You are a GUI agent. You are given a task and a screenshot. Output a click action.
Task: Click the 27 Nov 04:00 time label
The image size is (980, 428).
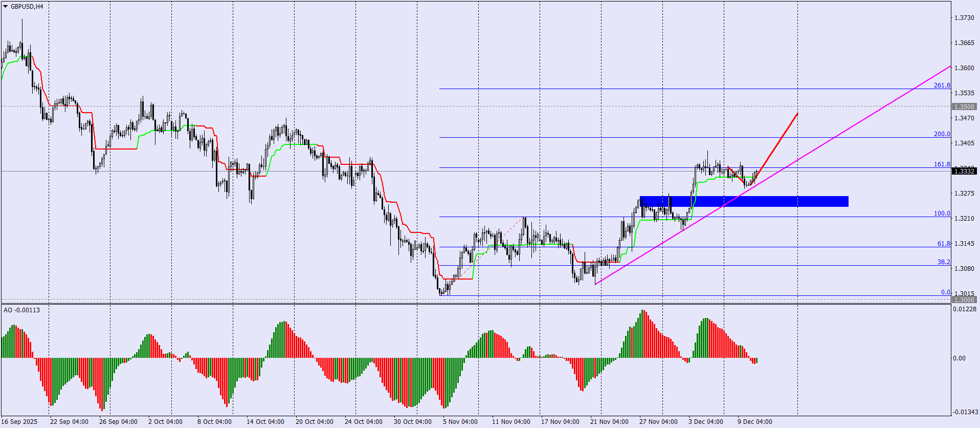(x=658, y=422)
